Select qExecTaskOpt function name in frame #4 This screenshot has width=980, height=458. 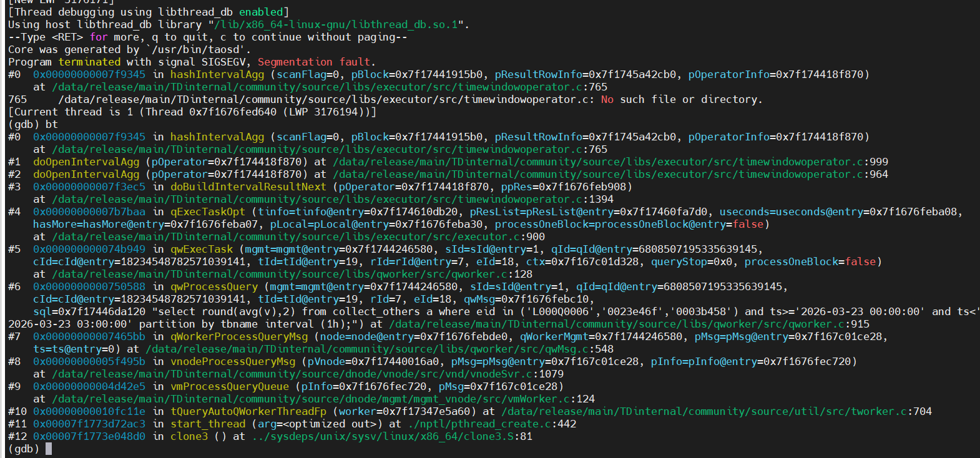[x=207, y=212]
